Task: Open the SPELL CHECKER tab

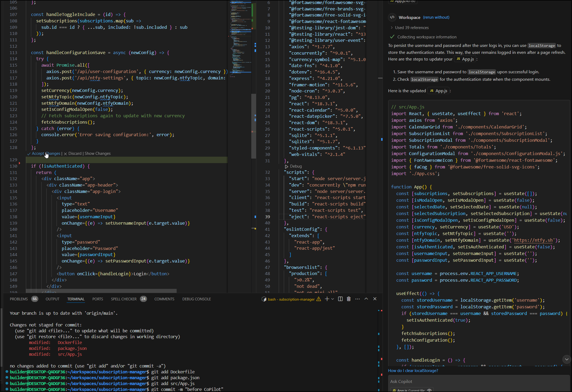Action: pyautogui.click(x=124, y=299)
